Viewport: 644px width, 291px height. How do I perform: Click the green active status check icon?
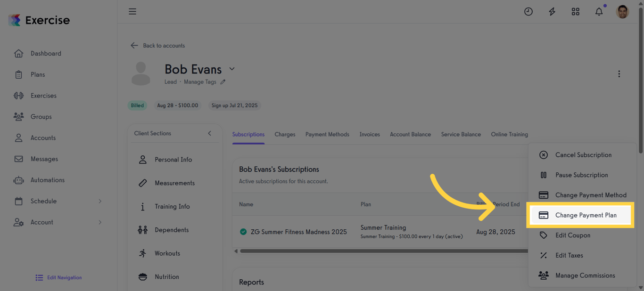243,232
